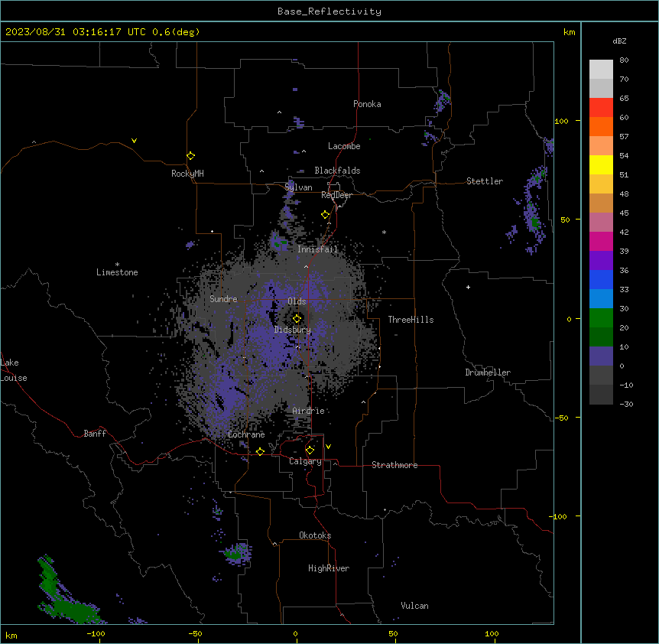Viewport: 659px width, 644px height.
Task: Click the Didsbury town label
Action: pos(293,330)
